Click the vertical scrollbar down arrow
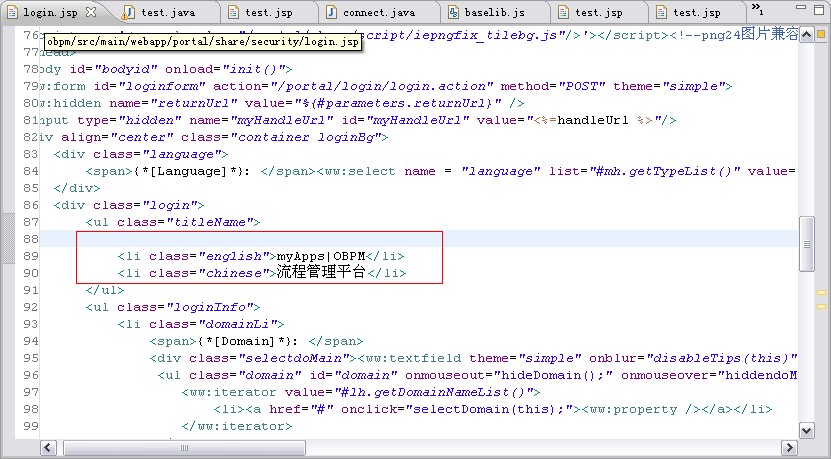831x459 pixels. (x=806, y=430)
